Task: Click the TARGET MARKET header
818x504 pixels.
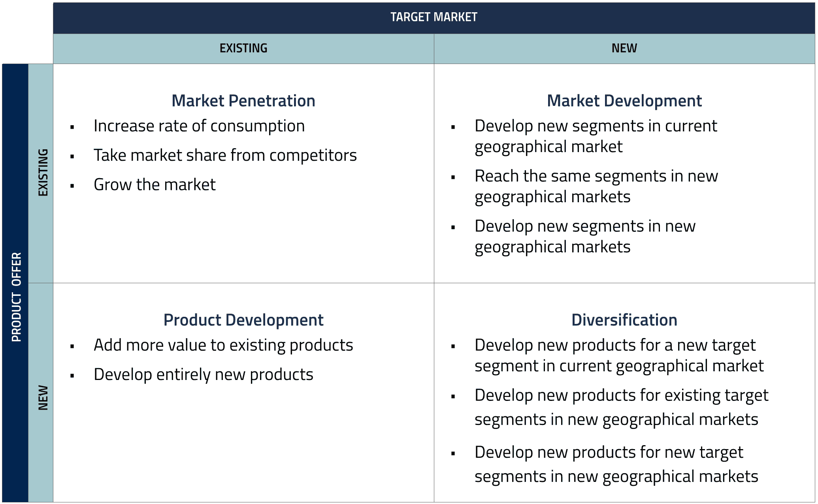Action: click(x=434, y=17)
